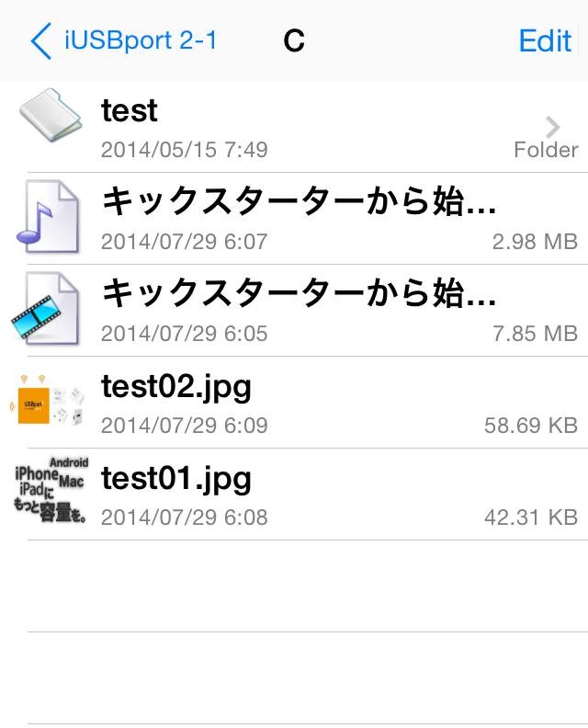Tap the 2014/07/29 6:07 date

[x=185, y=242]
